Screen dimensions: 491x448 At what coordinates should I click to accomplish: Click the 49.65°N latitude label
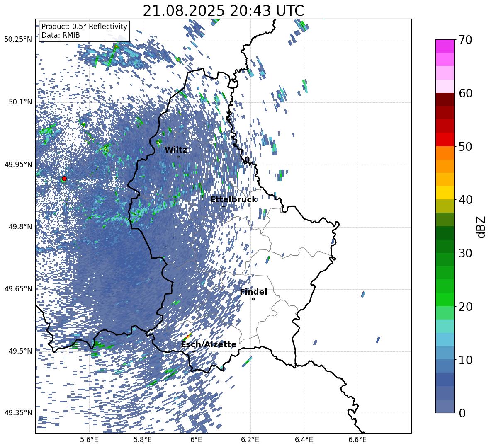click(x=19, y=288)
